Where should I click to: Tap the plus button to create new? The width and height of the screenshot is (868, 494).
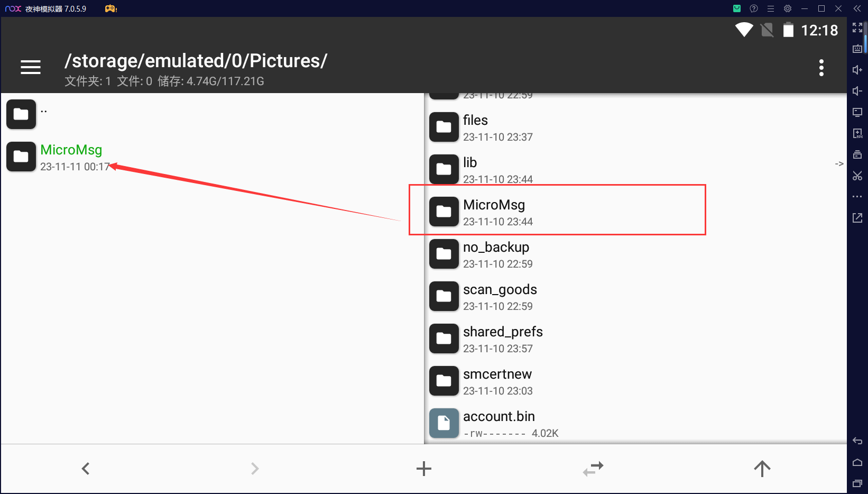click(424, 469)
